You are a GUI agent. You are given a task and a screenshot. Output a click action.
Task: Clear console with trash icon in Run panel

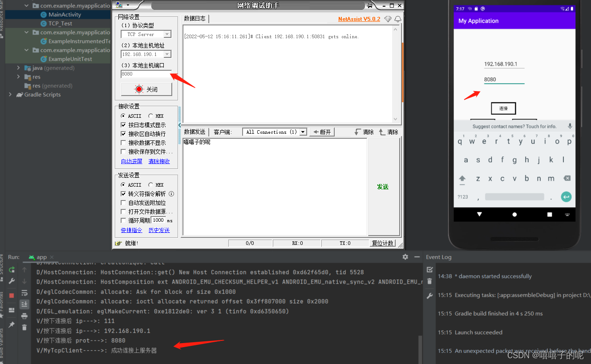(x=24, y=328)
